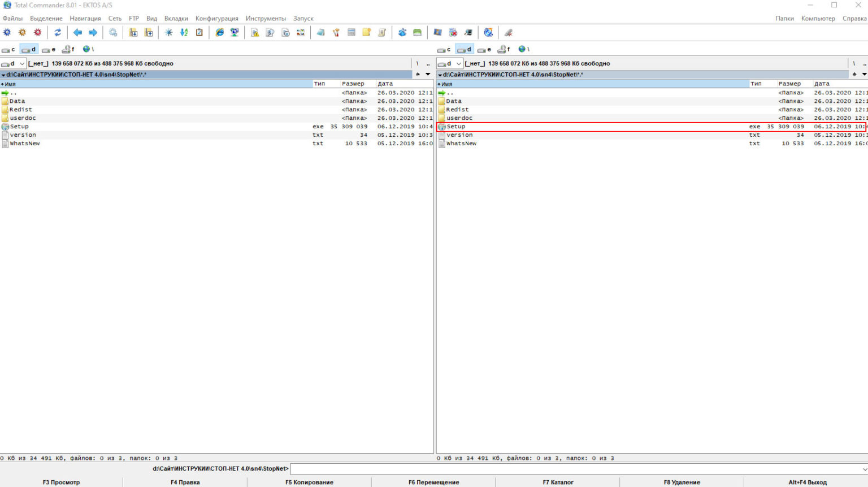Open right panel directory history arrow
The height and width of the screenshot is (487, 868).
(x=864, y=75)
